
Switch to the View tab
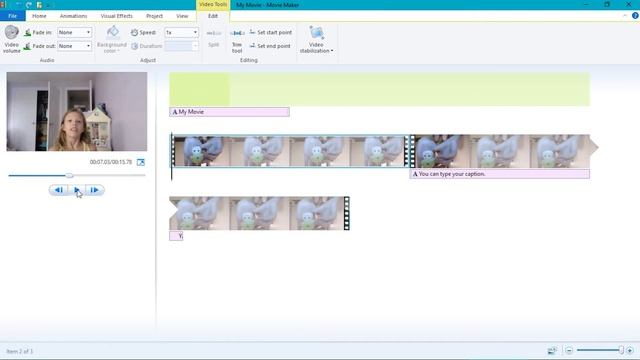coord(182,16)
